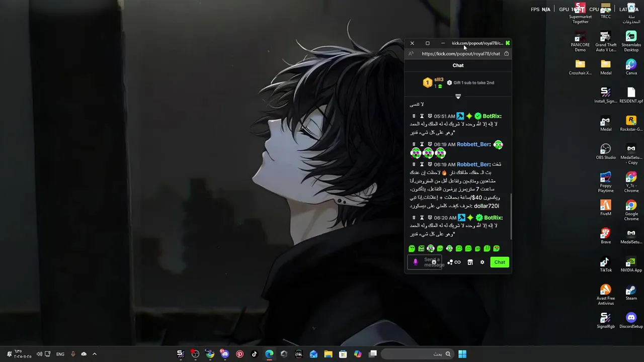Open SignalRGB from the taskbar
Viewport: 644px width, 362px height.
tap(181, 354)
